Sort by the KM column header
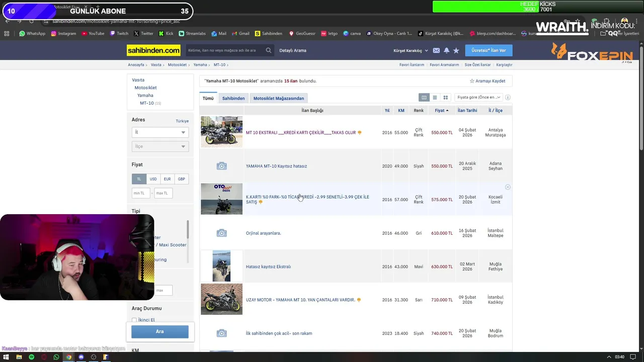Viewport: 644px width, 362px height. 401,111
